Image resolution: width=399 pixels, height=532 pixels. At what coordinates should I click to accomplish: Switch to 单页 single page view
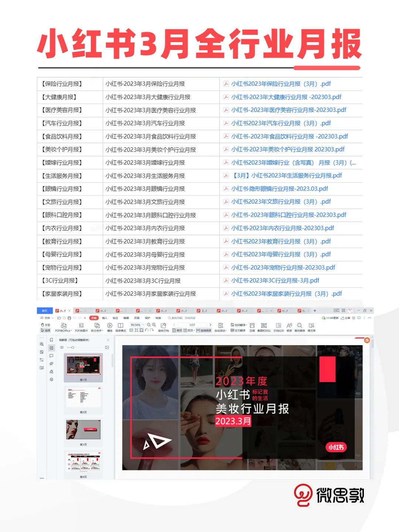[177, 330]
